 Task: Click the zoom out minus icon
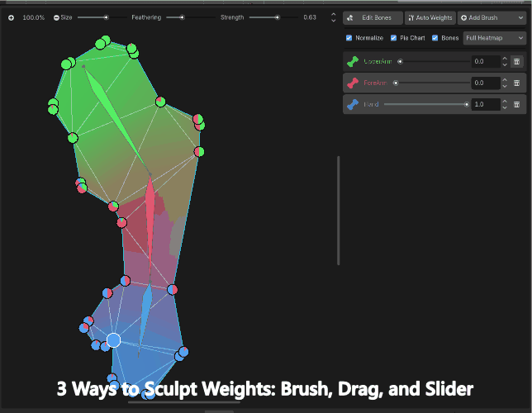click(x=56, y=17)
